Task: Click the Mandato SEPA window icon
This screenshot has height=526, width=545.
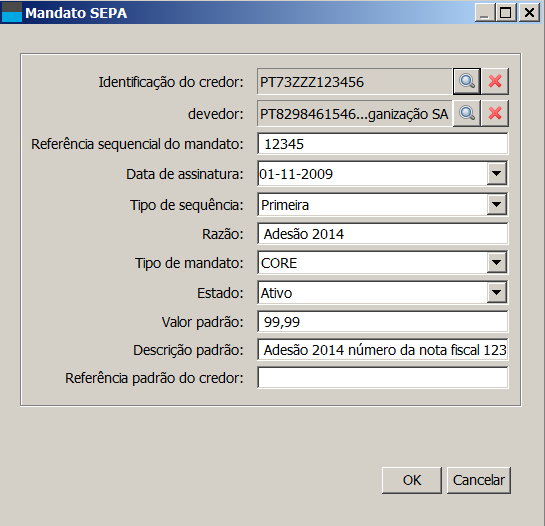Action: click(12, 13)
